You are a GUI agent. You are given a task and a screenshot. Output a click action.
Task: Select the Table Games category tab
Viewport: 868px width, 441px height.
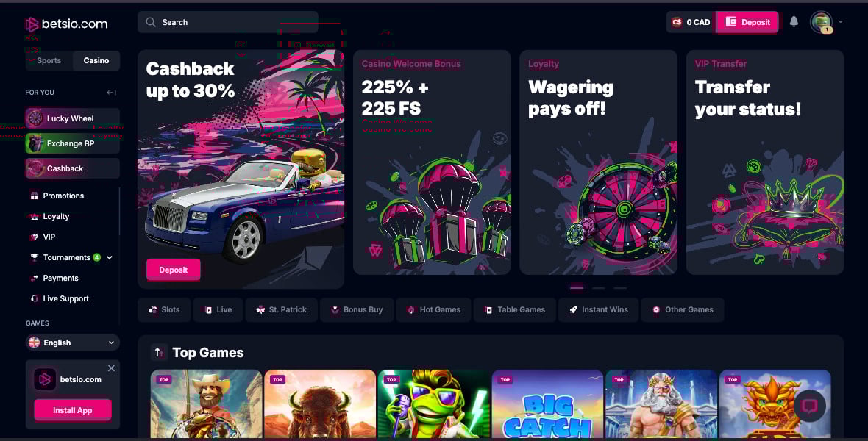515,310
